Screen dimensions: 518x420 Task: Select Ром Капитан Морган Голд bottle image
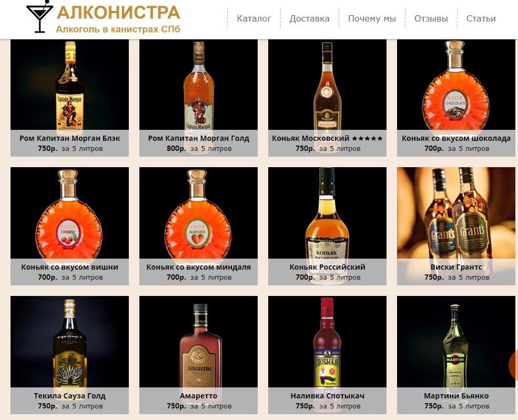click(199, 85)
